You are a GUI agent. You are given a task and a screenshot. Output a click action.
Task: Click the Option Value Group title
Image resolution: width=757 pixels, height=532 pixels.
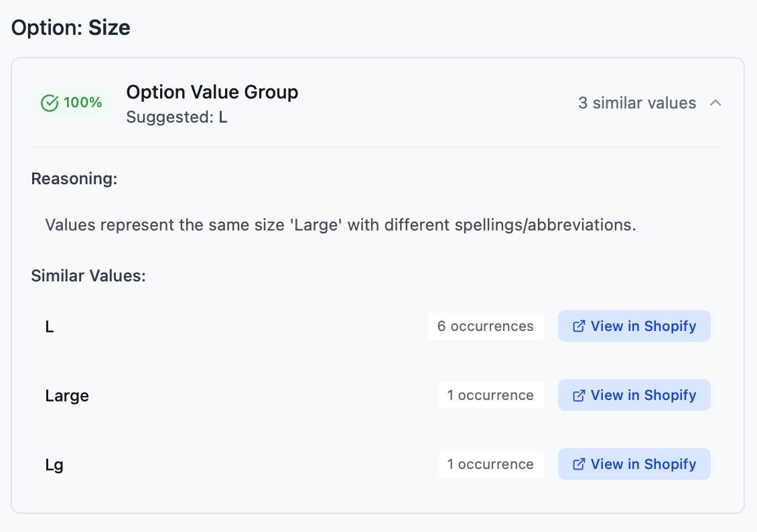(x=212, y=92)
